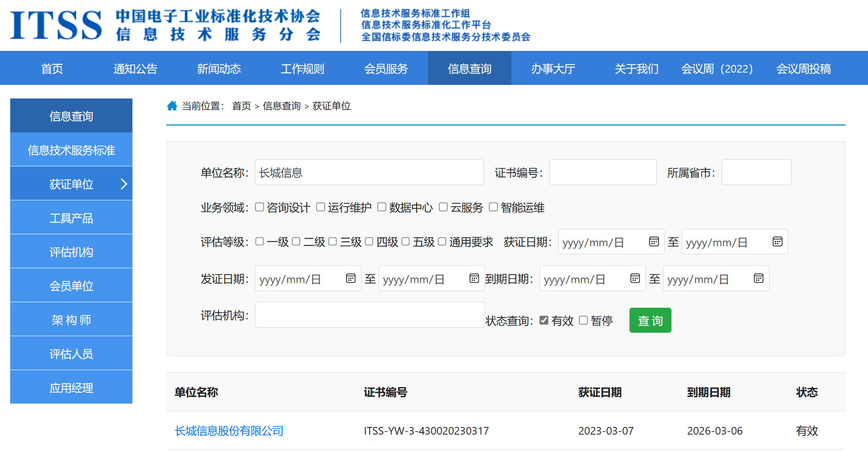Click the home icon in the breadcrumb
Screen dimensions: 868x452
point(172,106)
